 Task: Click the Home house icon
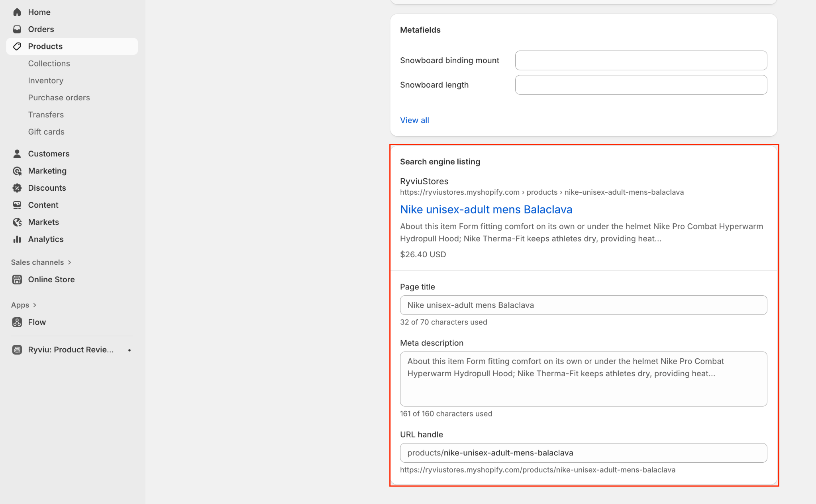(x=17, y=12)
